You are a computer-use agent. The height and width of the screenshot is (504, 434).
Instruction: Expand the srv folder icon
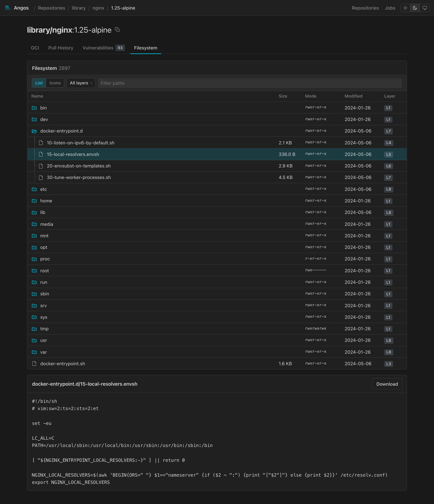(x=34, y=306)
